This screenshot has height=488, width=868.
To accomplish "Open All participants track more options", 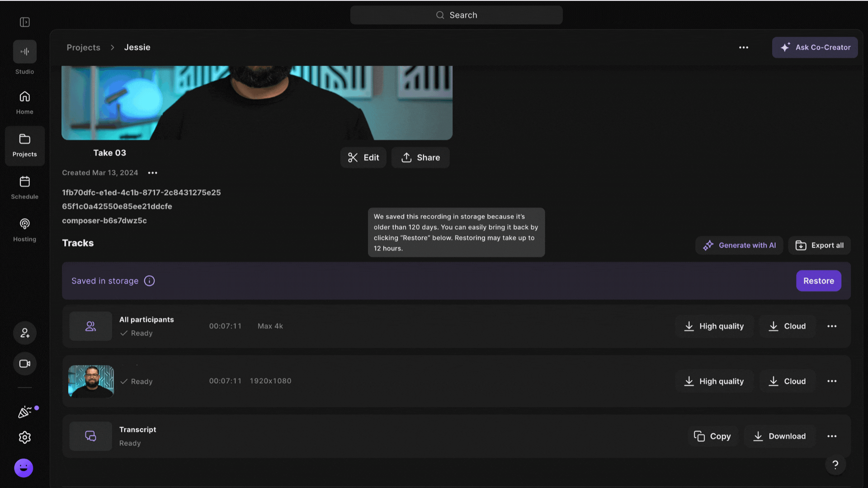I will pyautogui.click(x=832, y=326).
